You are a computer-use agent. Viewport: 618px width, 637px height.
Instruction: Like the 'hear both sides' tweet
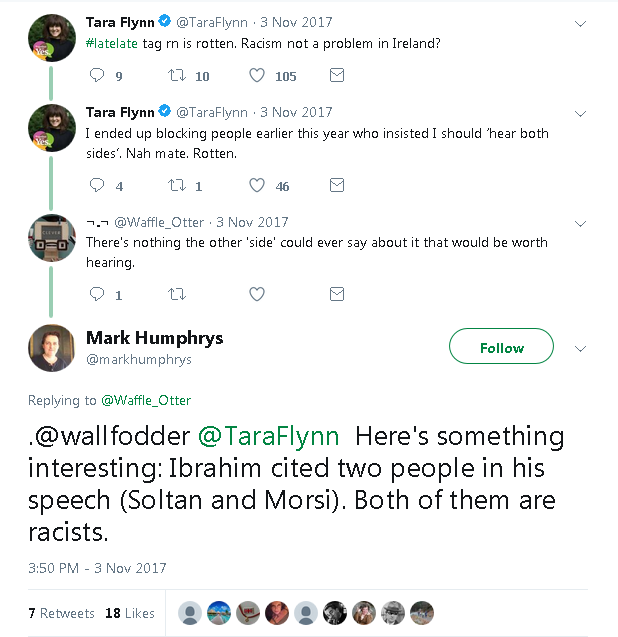257,185
